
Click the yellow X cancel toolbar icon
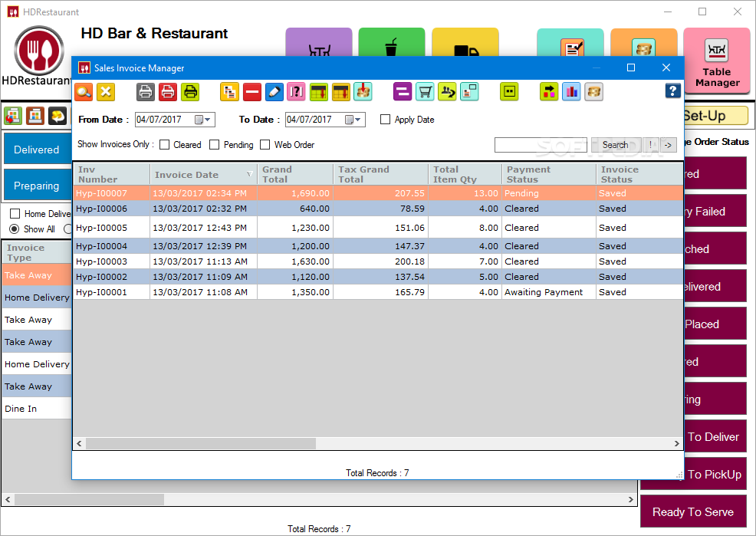[106, 91]
